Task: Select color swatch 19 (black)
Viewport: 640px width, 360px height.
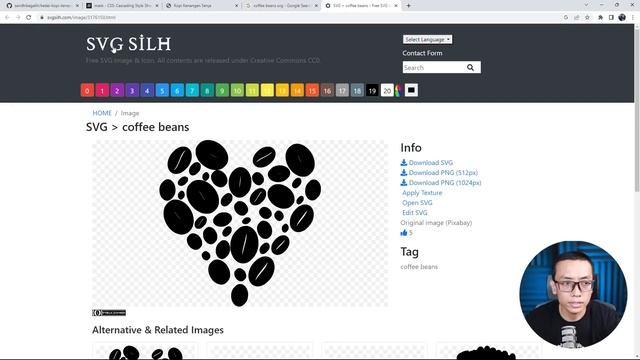Action: click(372, 90)
